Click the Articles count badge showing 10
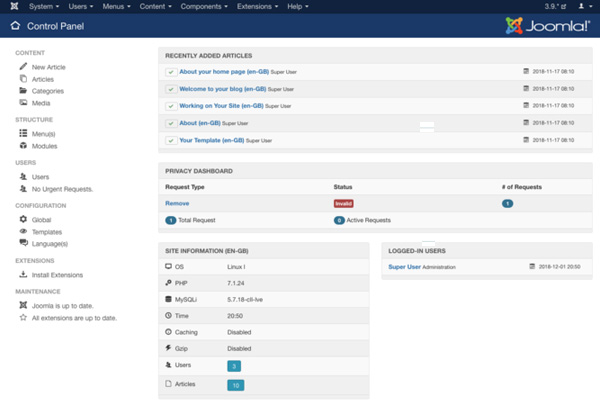This screenshot has width=600, height=400. (236, 385)
